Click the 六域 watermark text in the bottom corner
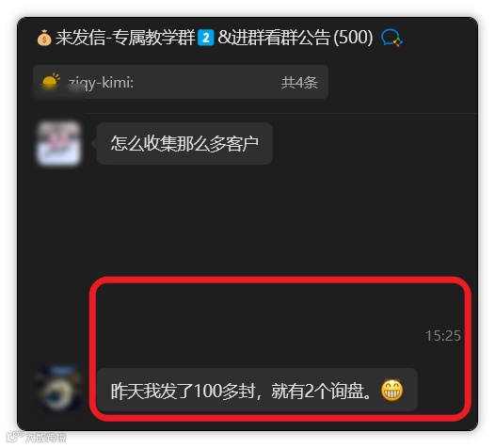 coord(46,438)
